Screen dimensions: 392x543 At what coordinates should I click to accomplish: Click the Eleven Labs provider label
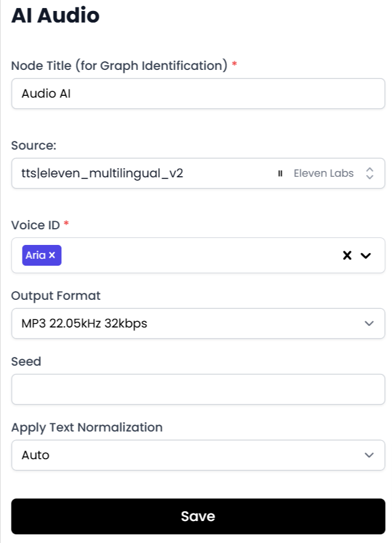(x=323, y=173)
